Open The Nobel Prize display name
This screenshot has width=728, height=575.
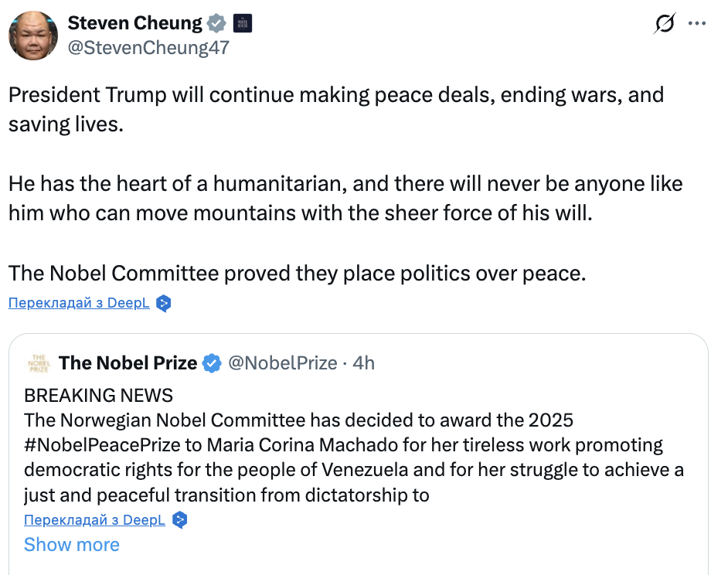(128, 362)
